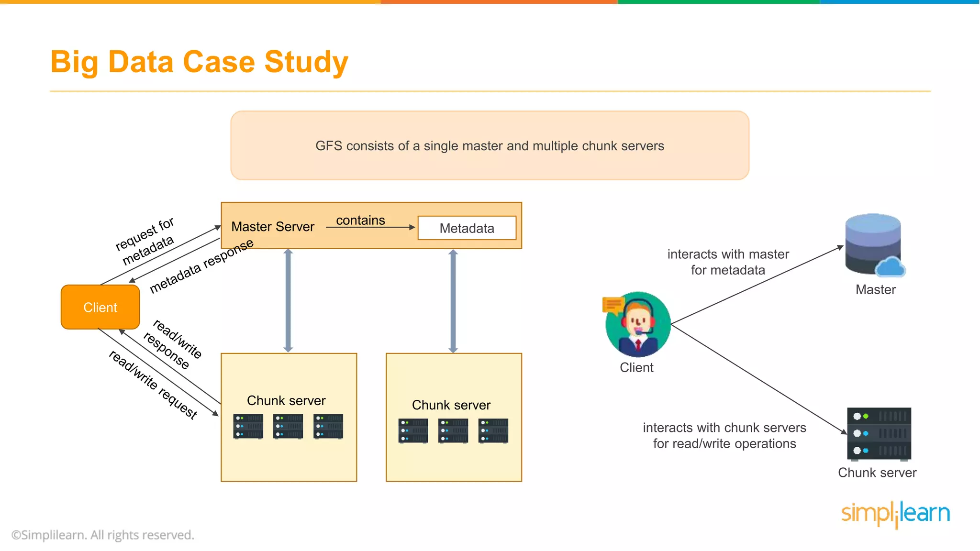Click the orange Client box
Screen dimensions: 980x551
[x=100, y=307]
